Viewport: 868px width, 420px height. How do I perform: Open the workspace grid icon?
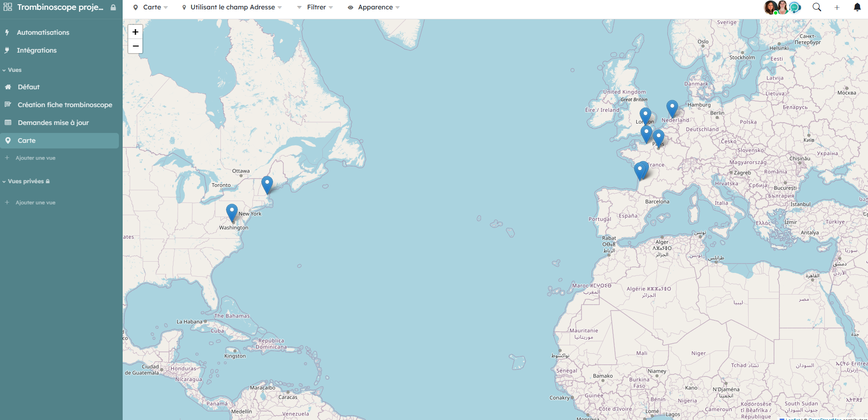(8, 7)
